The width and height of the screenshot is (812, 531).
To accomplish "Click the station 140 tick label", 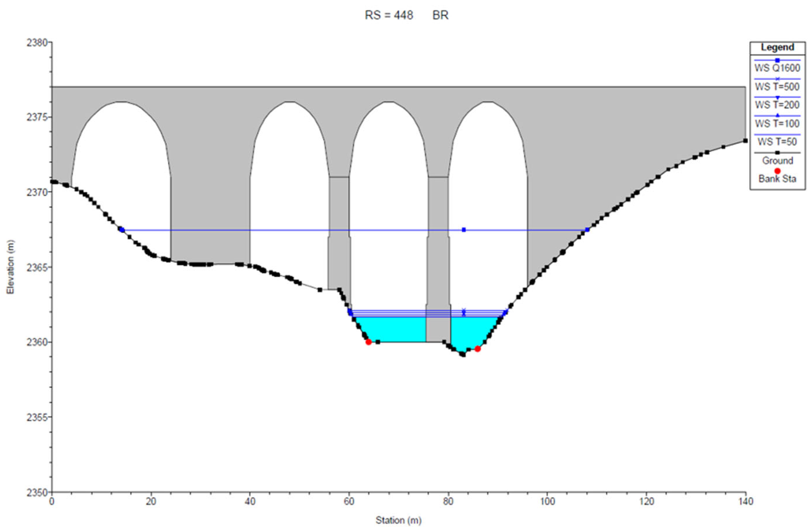I will point(745,501).
